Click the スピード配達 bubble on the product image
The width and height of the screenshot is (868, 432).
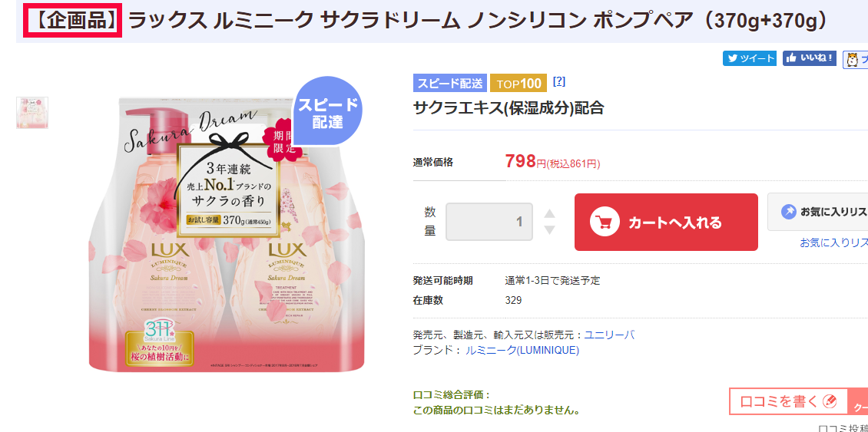[x=327, y=112]
